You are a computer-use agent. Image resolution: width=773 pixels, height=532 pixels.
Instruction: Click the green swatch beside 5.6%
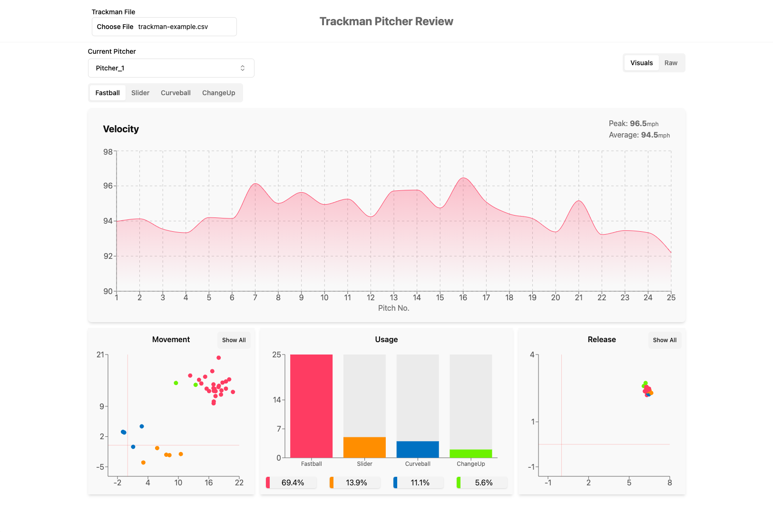point(459,483)
